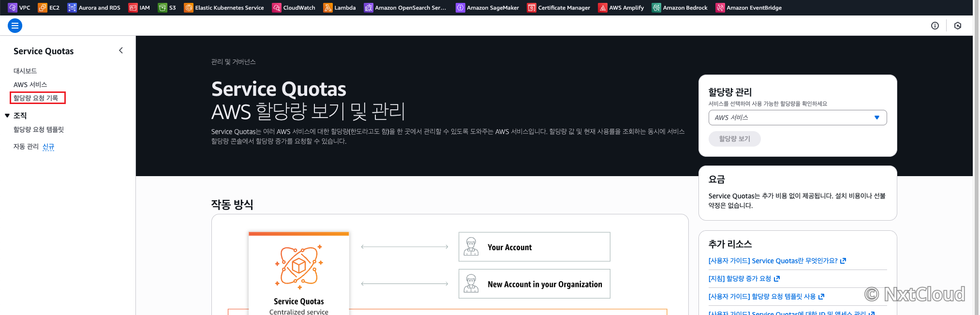The width and height of the screenshot is (980, 315).
Task: Click New Account in your Organization box
Action: [x=535, y=284]
